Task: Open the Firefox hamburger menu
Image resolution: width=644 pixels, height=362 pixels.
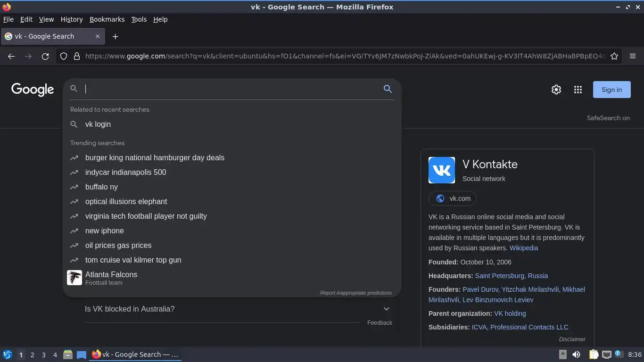Action: [633, 56]
